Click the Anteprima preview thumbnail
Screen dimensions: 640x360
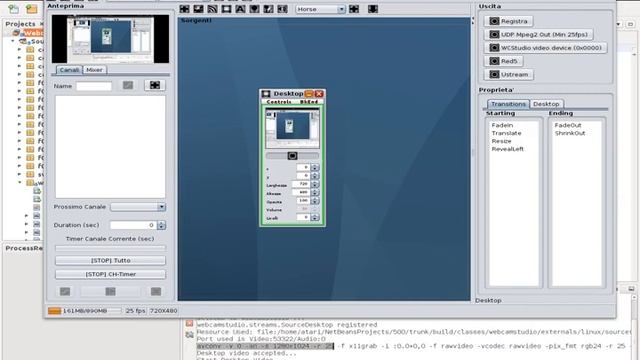(110, 39)
